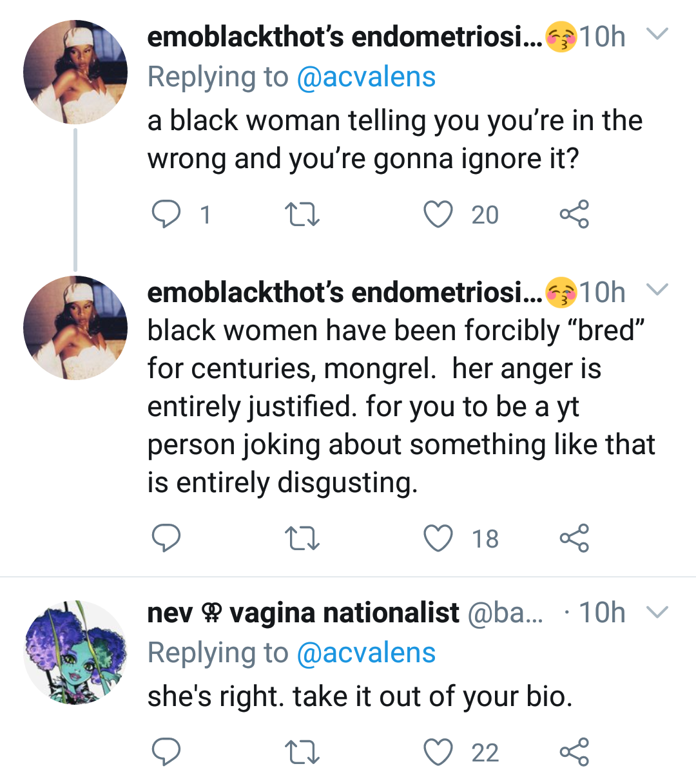696x784 pixels.
Task: Open nev vagina nationalist's profile name
Action: point(303,613)
